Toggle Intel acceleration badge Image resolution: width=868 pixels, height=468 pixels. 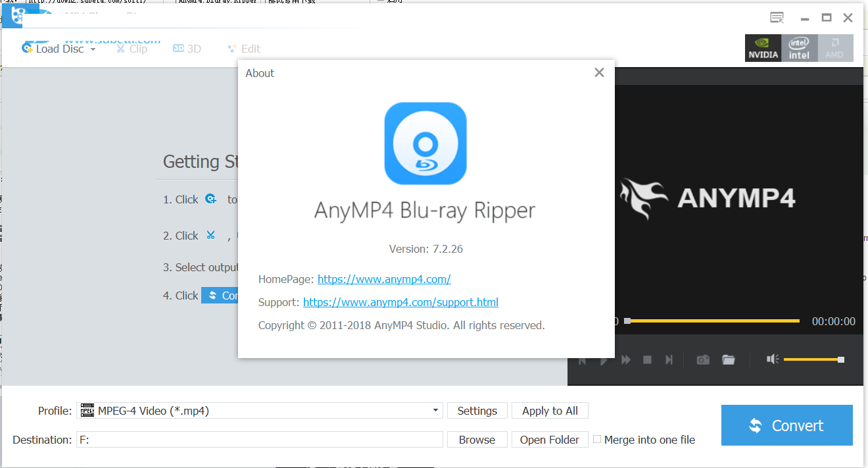tap(799, 48)
